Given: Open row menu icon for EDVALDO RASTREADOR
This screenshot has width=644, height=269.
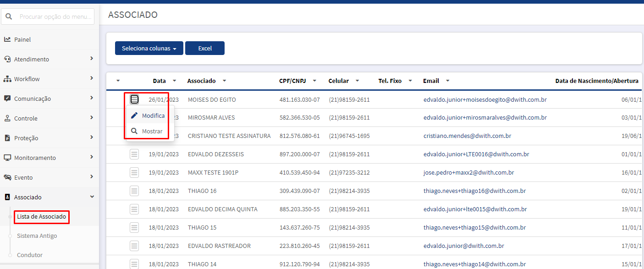Looking at the screenshot, I should coord(134,246).
